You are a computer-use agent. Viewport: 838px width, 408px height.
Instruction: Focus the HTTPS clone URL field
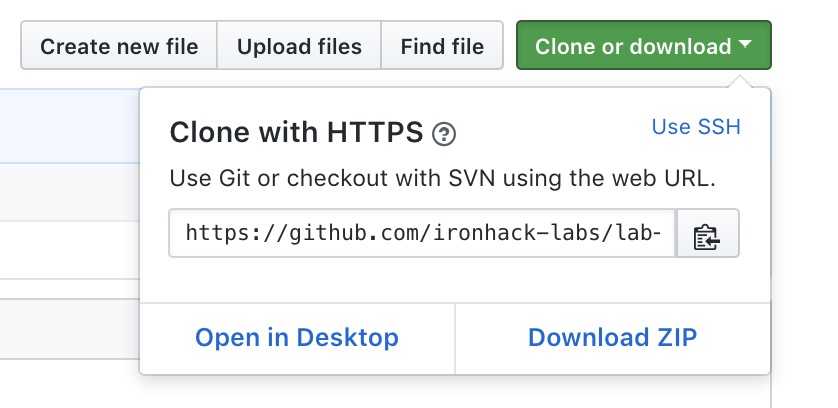point(423,234)
